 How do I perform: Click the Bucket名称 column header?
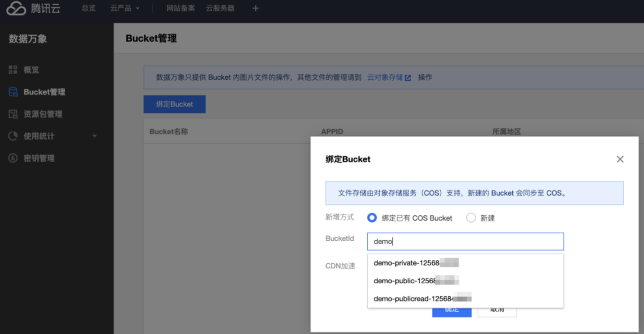pyautogui.click(x=169, y=132)
